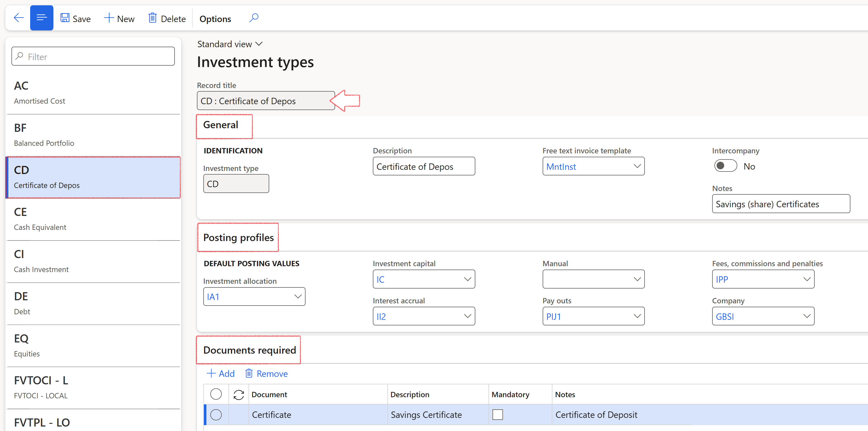The height and width of the screenshot is (431, 868).
Task: Select the AC Amortised Cost entry
Action: point(93,93)
